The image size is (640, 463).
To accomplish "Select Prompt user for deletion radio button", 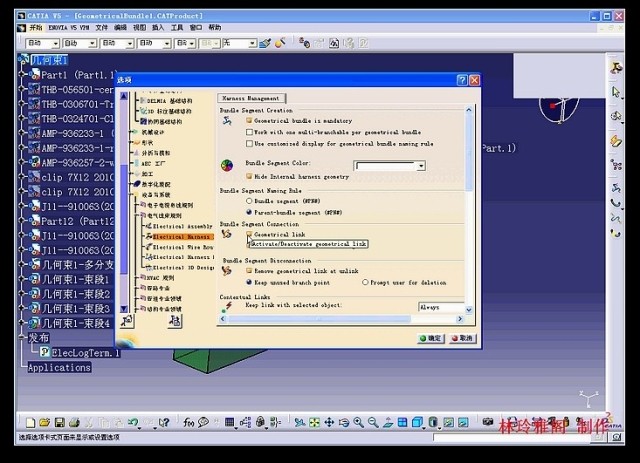I will tap(365, 282).
